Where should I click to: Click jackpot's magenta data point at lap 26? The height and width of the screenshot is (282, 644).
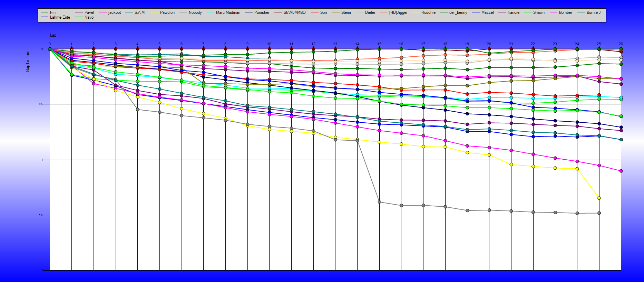[x=621, y=171]
